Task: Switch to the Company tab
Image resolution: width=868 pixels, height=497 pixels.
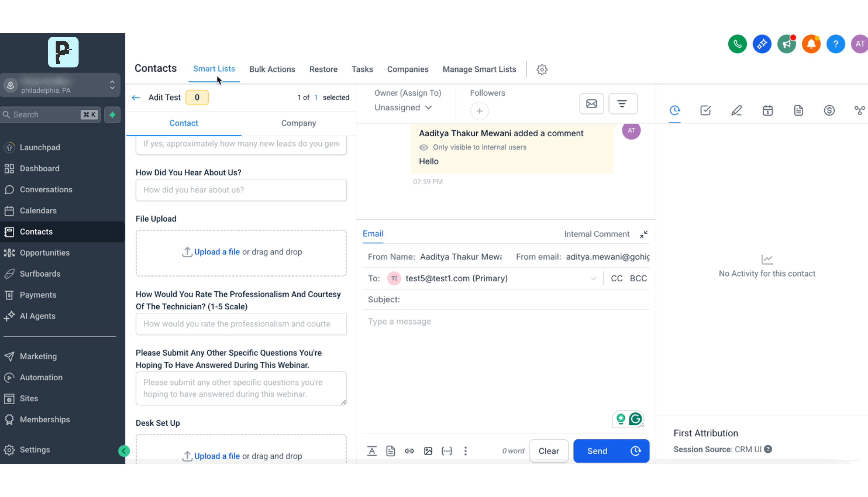Action: tap(298, 123)
